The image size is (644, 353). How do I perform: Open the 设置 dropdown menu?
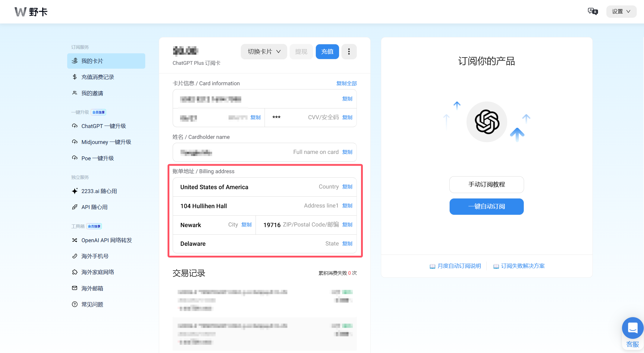pos(621,11)
